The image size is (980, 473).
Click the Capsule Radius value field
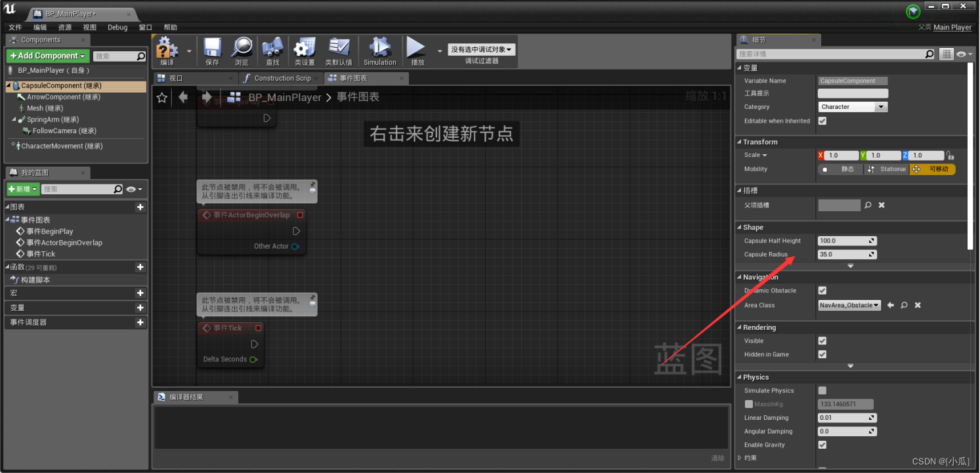click(x=847, y=255)
